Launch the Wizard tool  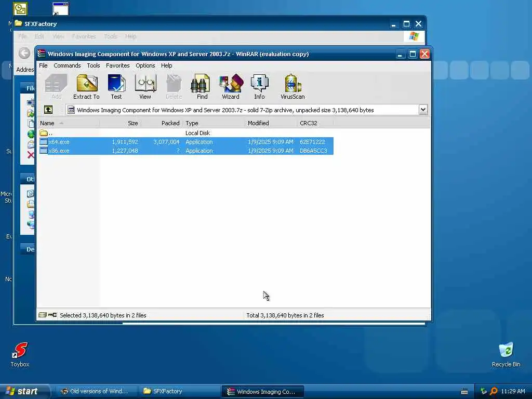(x=231, y=87)
